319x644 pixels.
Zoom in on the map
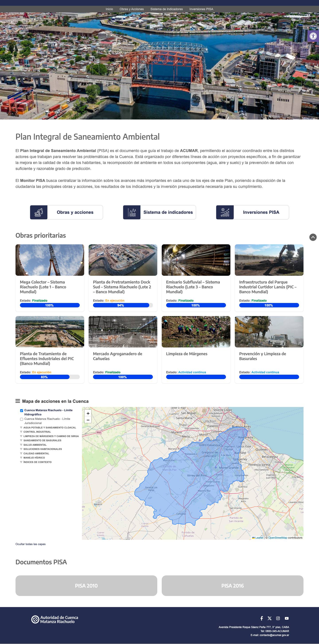click(x=88, y=413)
